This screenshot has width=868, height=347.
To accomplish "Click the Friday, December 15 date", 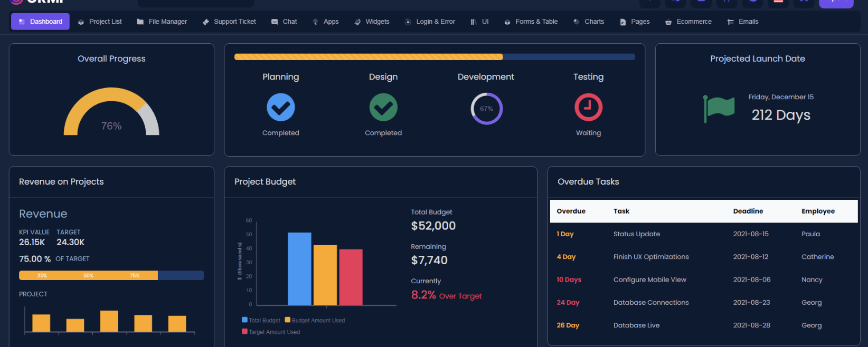I will [x=781, y=97].
